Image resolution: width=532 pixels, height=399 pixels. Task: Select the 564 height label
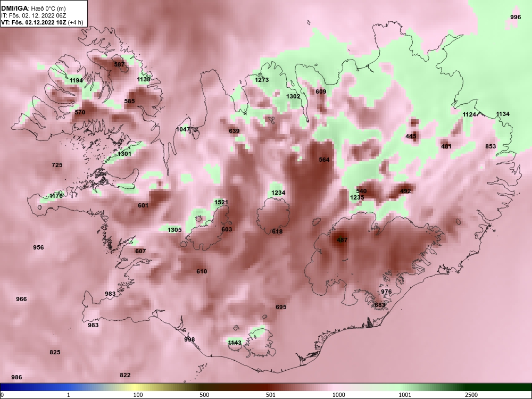324,160
